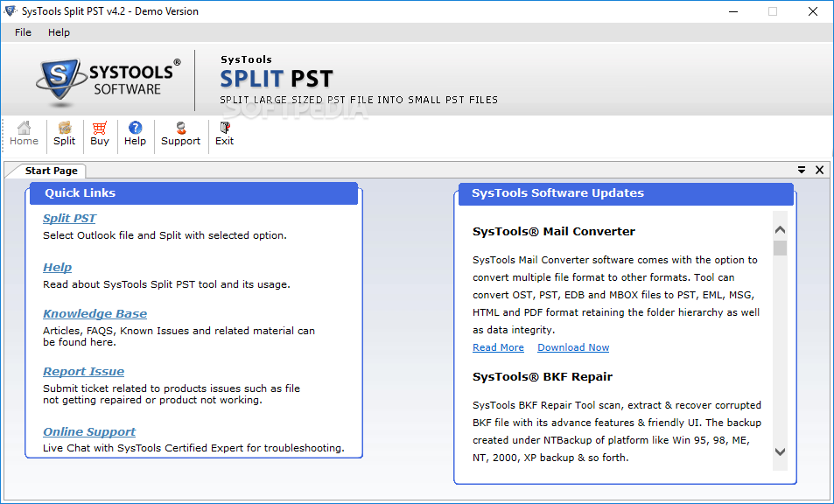Open Help from the toolbar

135,134
